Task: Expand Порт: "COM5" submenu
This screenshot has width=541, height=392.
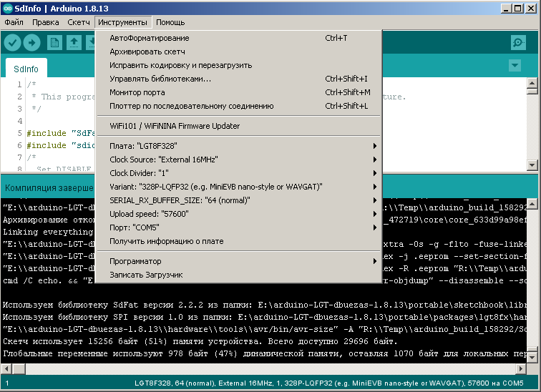Action: tap(238, 227)
